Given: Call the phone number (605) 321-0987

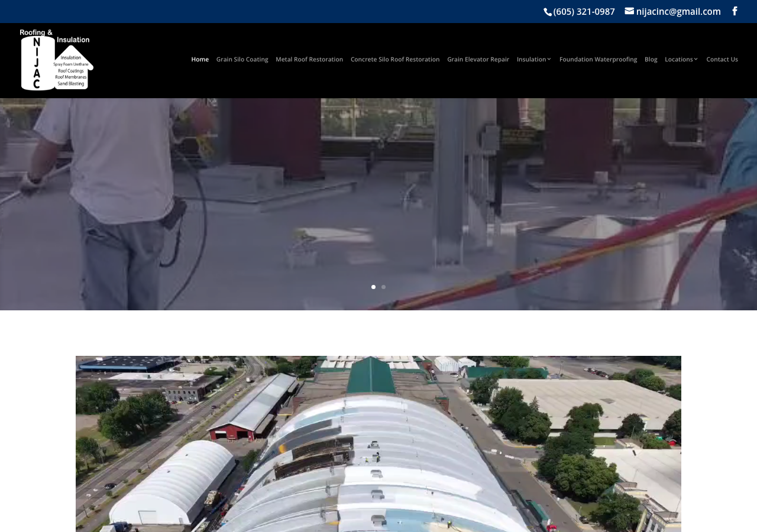Looking at the screenshot, I should (584, 11).
